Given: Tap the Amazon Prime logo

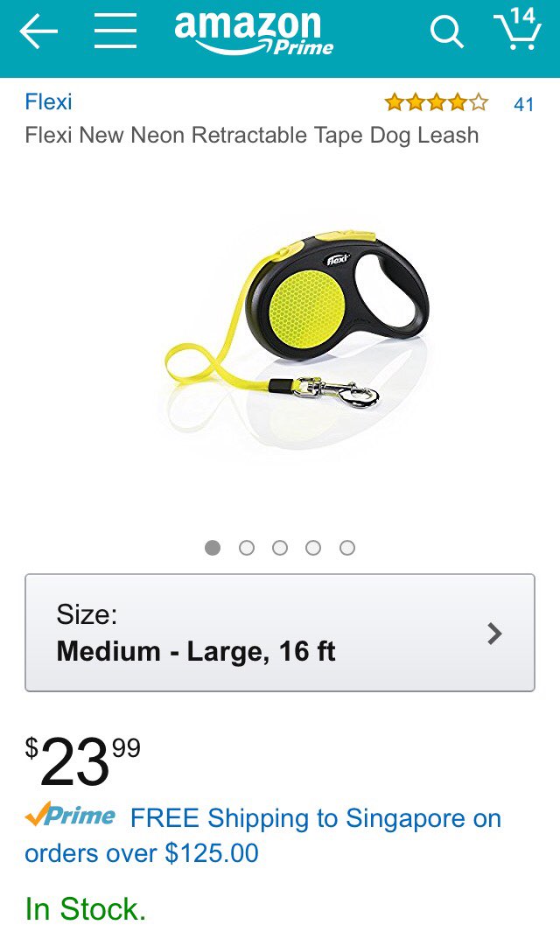Looking at the screenshot, I should (x=254, y=33).
